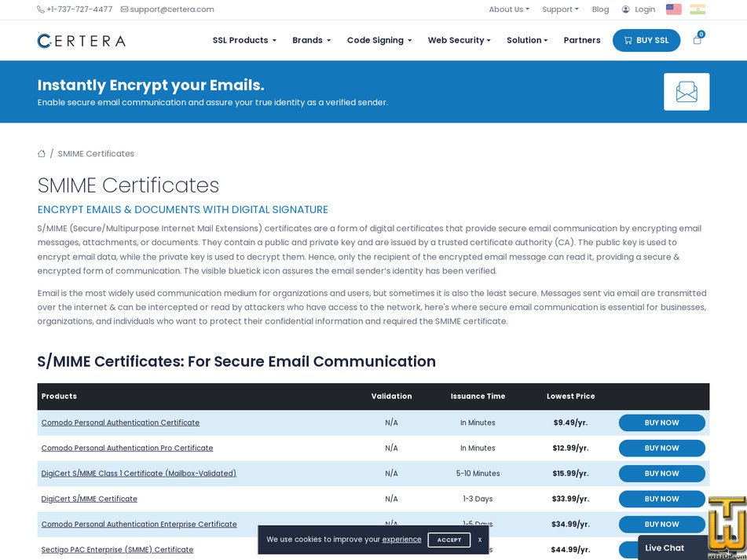Click the envelope icon in the blue banner

687,91
